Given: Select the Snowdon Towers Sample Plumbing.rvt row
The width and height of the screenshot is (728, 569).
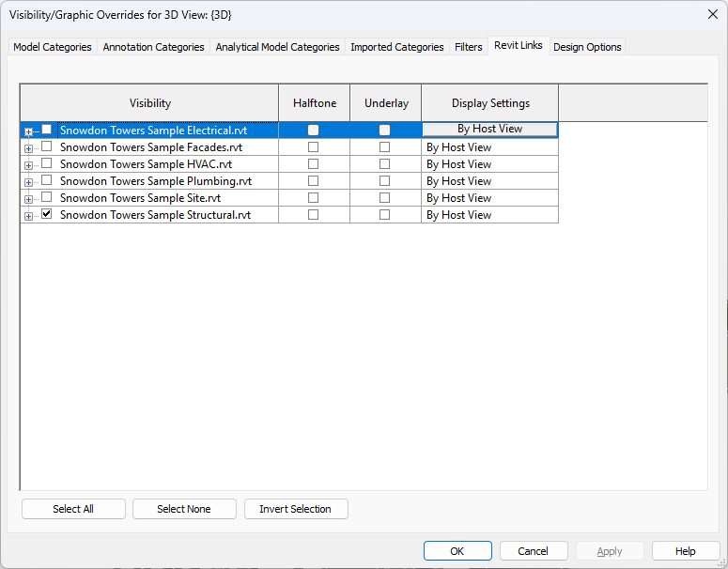Looking at the screenshot, I should pos(155,180).
